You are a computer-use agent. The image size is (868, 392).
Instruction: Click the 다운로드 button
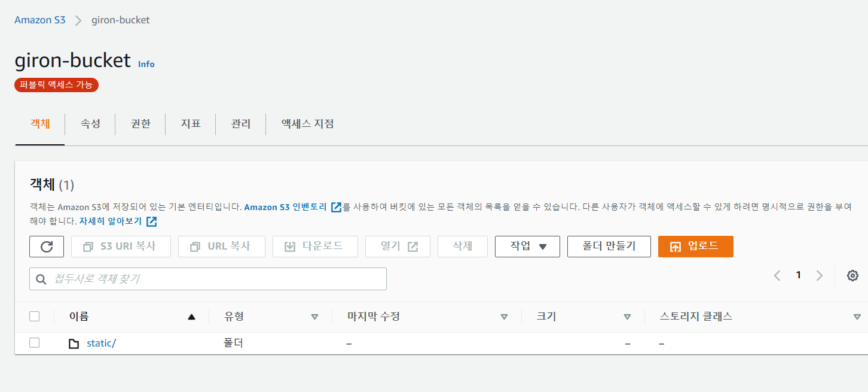coord(315,246)
